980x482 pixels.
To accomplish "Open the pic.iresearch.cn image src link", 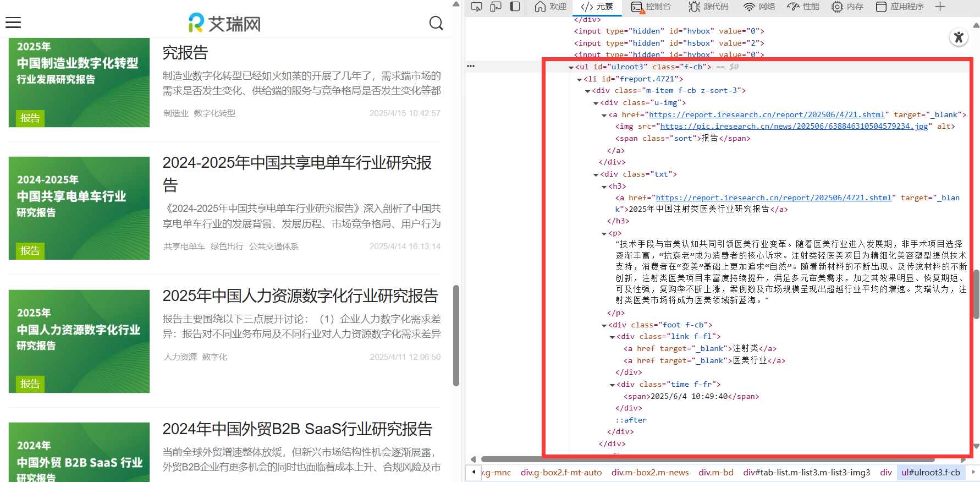I will 794,126.
